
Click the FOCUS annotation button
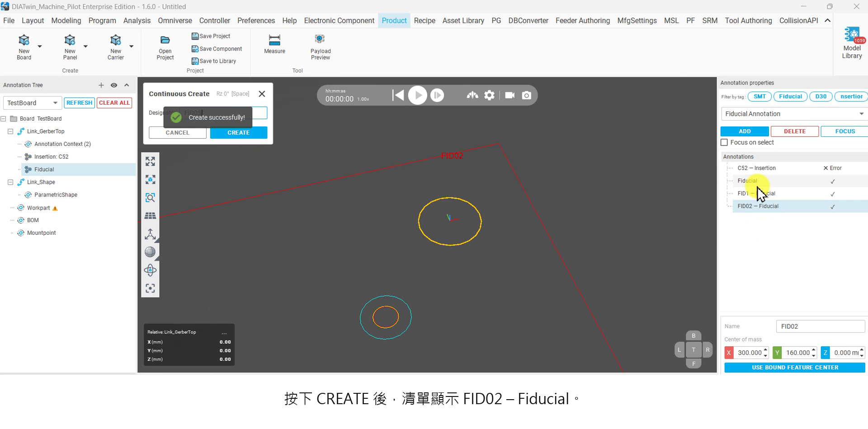pyautogui.click(x=845, y=131)
